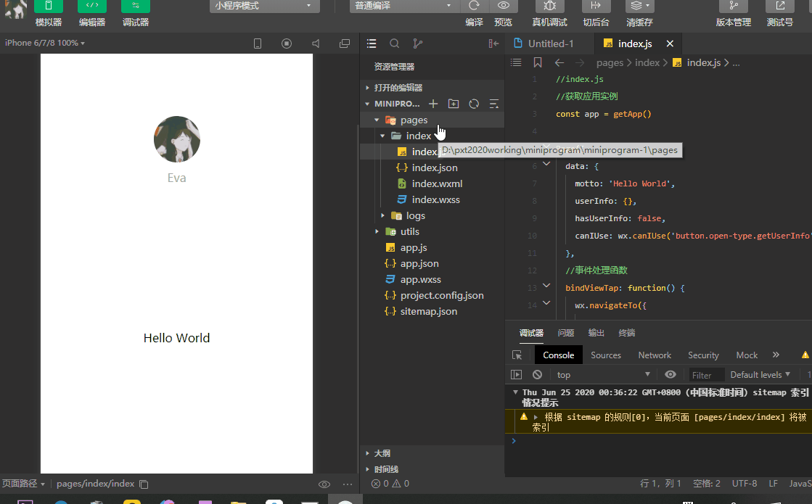Image resolution: width=812 pixels, height=504 pixels.
Task: Click the test account icon
Action: pyautogui.click(x=780, y=6)
